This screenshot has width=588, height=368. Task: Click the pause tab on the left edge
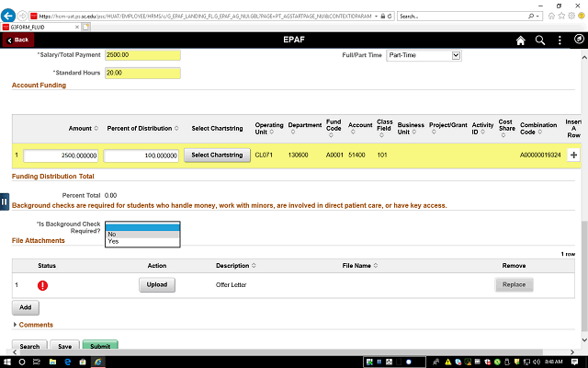pyautogui.click(x=4, y=202)
